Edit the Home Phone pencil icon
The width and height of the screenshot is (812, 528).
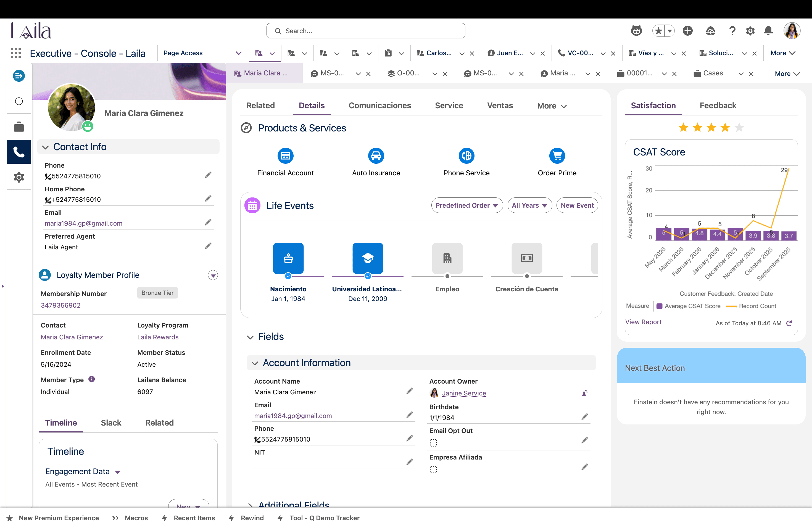[x=208, y=199]
